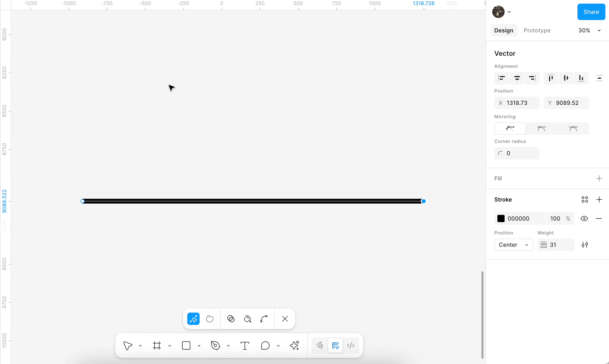Open the stroke Position Center dropdown
Image resolution: width=609 pixels, height=364 pixels.
coord(514,245)
